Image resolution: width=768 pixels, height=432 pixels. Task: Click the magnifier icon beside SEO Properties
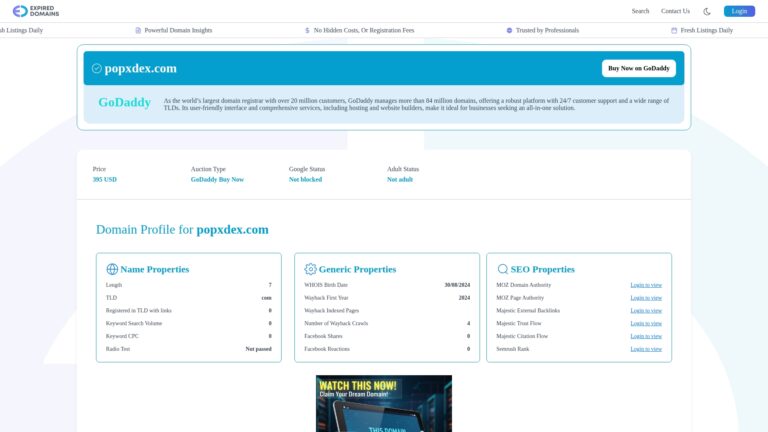point(503,269)
